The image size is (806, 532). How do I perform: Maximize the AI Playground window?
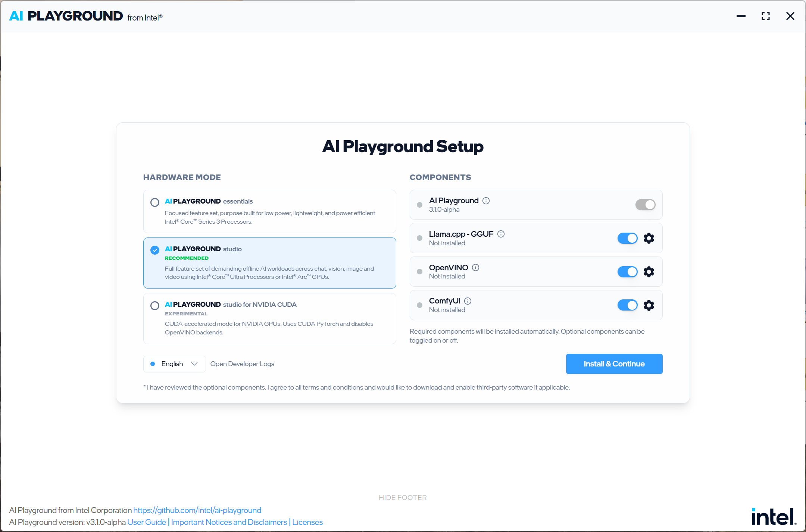[x=766, y=16]
